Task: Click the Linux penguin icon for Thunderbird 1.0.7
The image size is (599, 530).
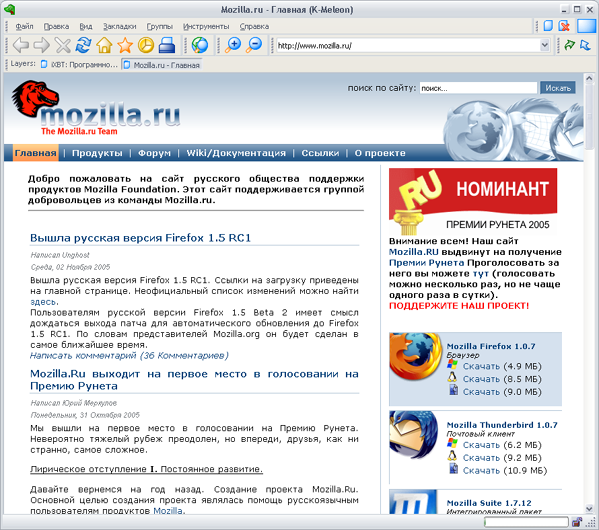Action: pos(452,456)
